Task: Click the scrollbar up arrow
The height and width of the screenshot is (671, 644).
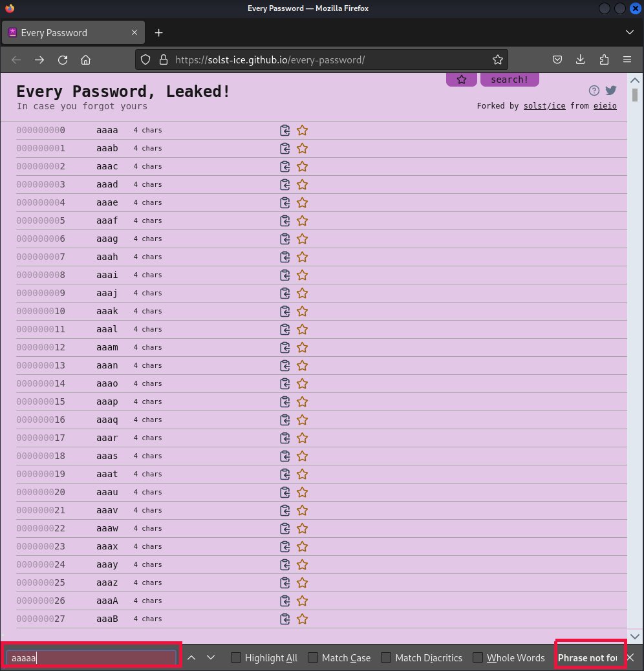Action: [634, 80]
